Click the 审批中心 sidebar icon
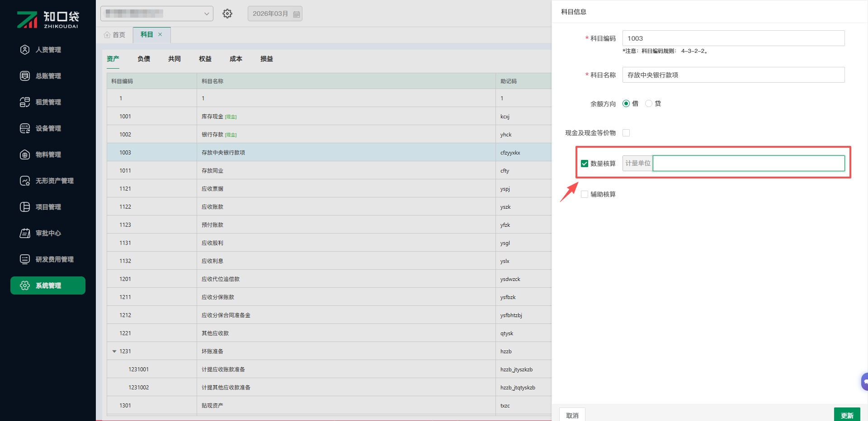Image resolution: width=868 pixels, height=421 pixels. point(25,233)
